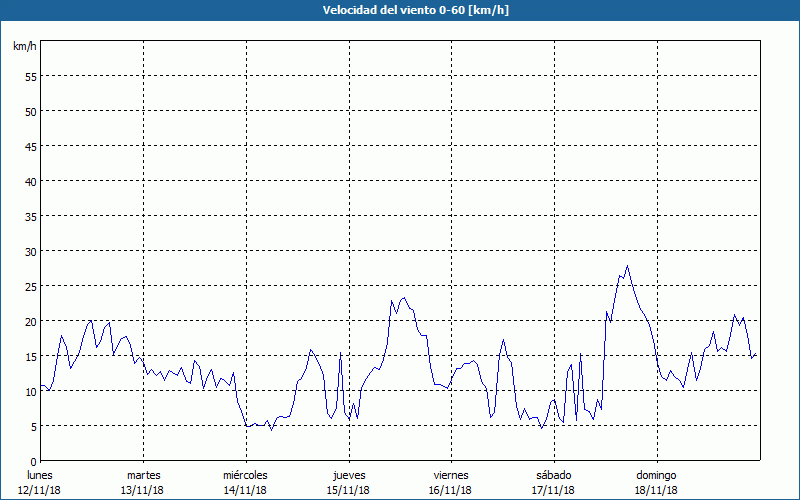Click the '5' y-axis label
The height and width of the screenshot is (500, 800).
click(34, 427)
